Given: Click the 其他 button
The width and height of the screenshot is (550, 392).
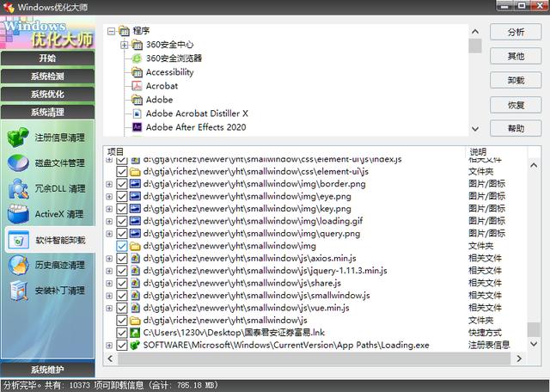Looking at the screenshot, I should click(516, 56).
